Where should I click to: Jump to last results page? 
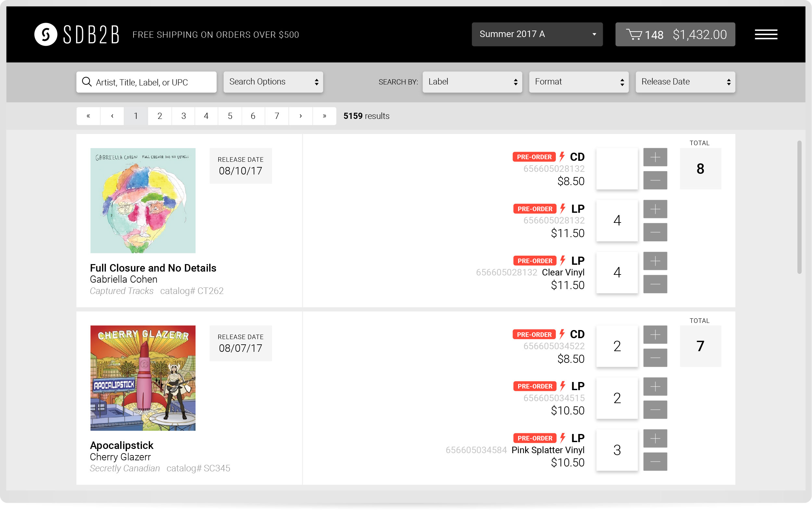[x=324, y=116]
